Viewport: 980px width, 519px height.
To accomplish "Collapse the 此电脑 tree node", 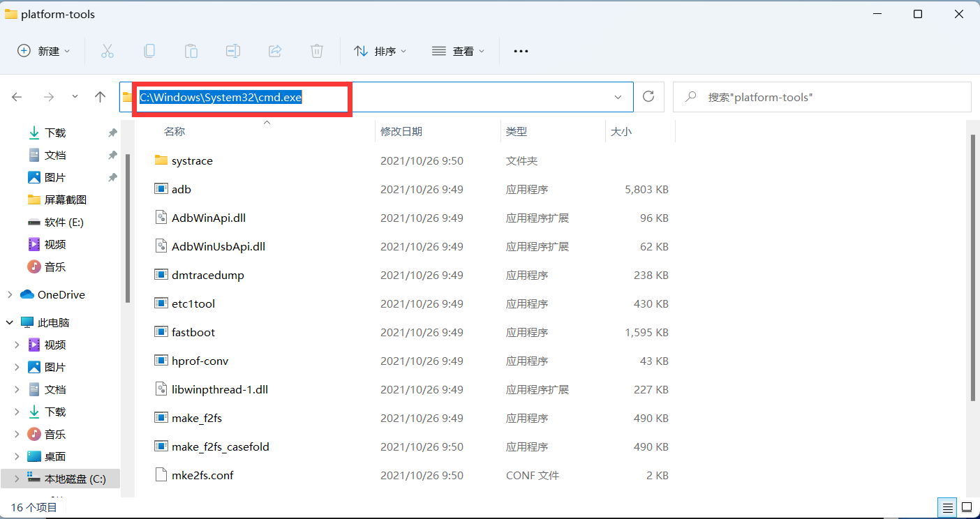I will [x=10, y=322].
